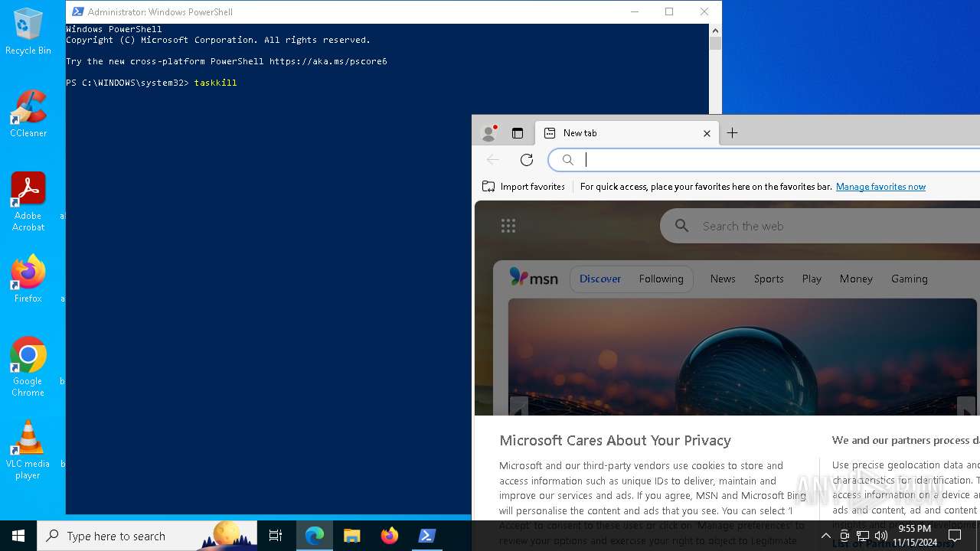
Task: Click inside the Edge address bar
Action: [766, 160]
